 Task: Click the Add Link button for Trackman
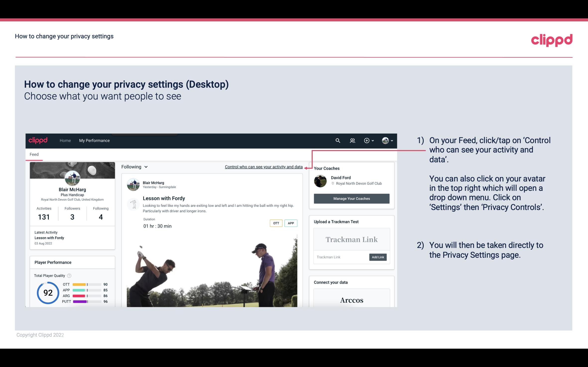click(377, 257)
